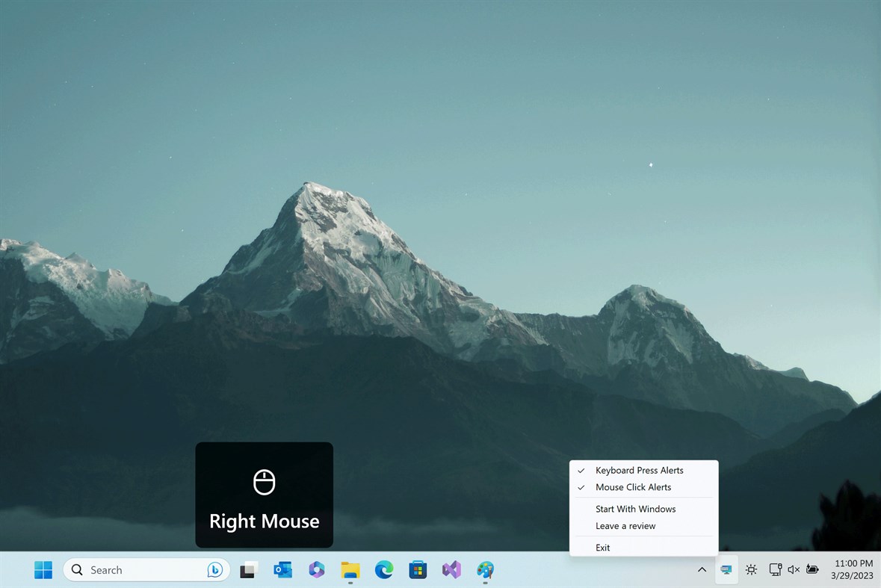Show hidden tray icons chevron
The height and width of the screenshot is (588, 881).
702,569
